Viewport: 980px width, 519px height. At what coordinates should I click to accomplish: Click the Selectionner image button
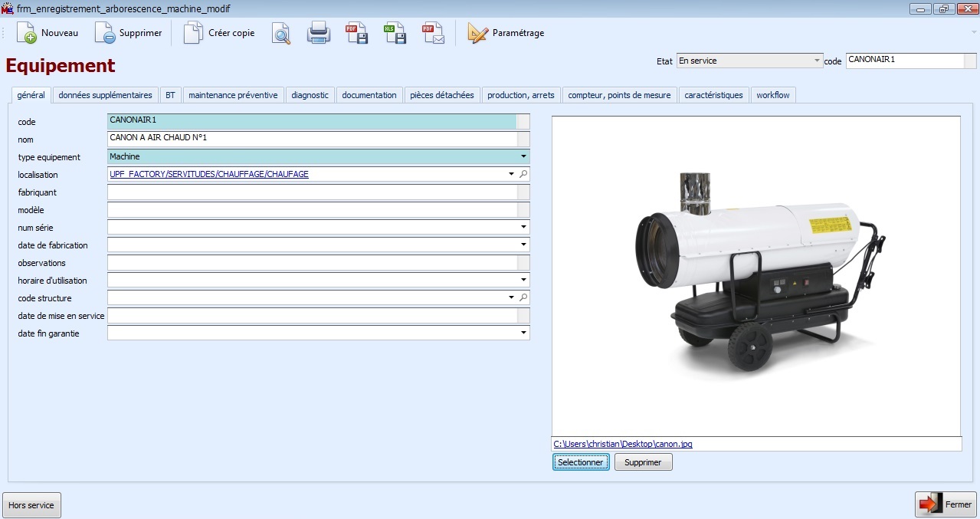581,462
